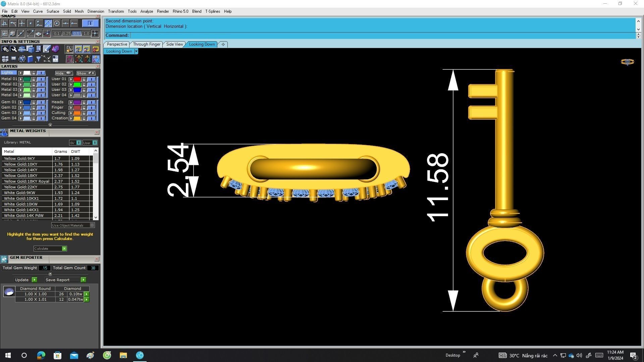Toggle the 45-degree ortho angle snap
Image resolution: width=644 pixels, height=362 pixels.
coord(30,33)
